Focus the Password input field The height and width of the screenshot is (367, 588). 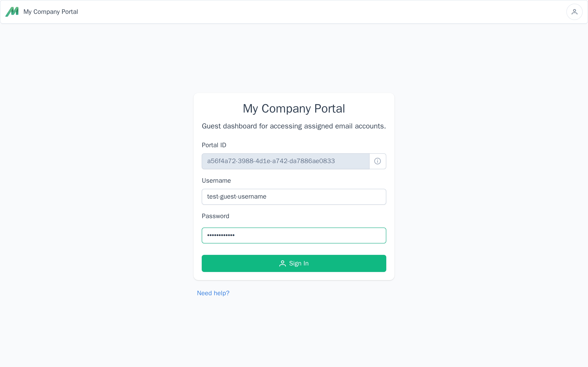[x=294, y=235]
